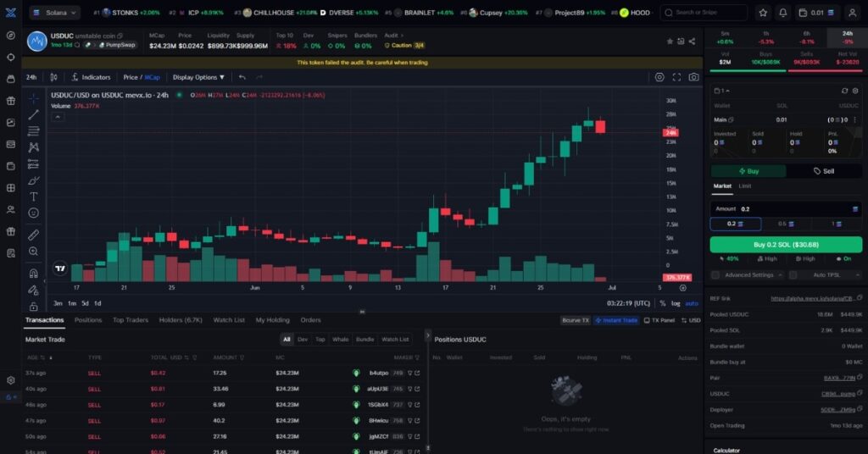Open the REF link URL

pos(812,299)
